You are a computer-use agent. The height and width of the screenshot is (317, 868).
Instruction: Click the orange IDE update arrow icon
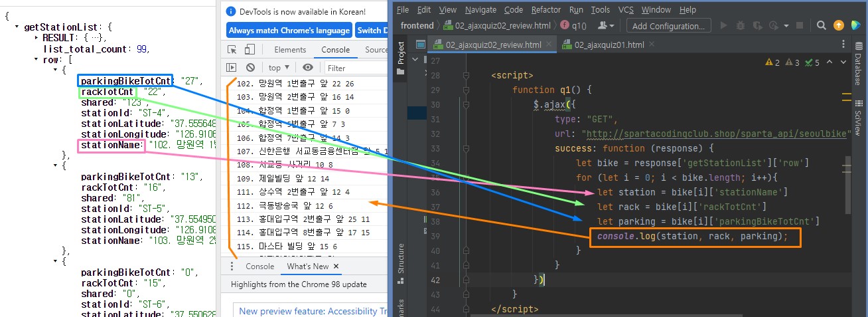tap(839, 25)
